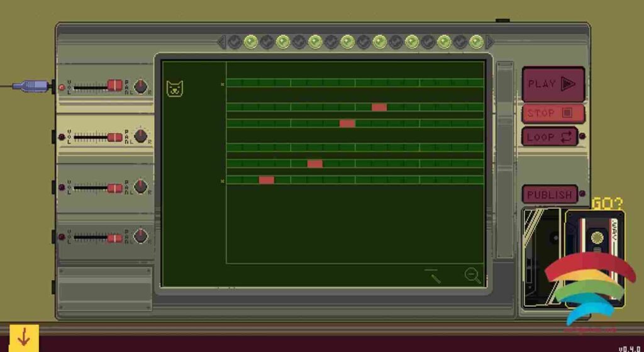Screen dimensions: 644x352
Task: Toggle the second step light, lit green
Action: click(250, 42)
